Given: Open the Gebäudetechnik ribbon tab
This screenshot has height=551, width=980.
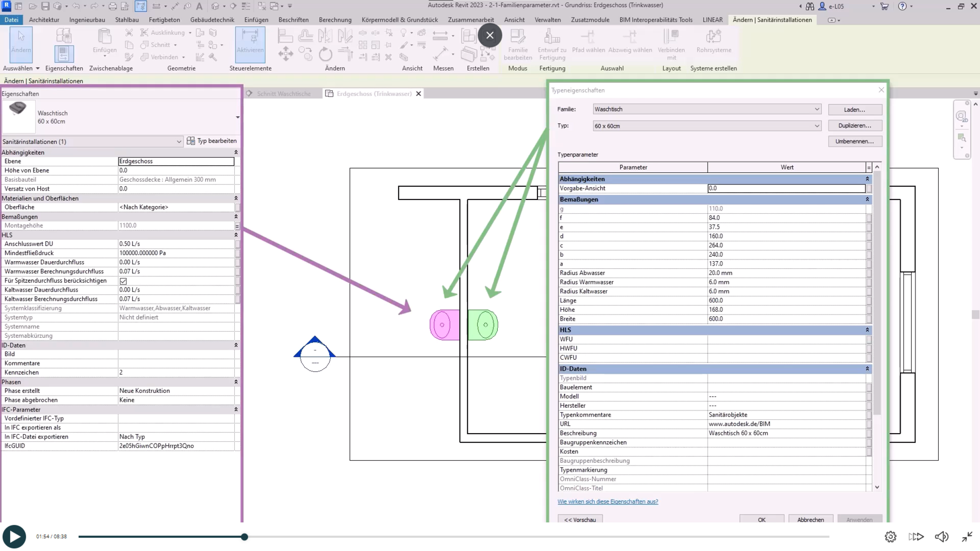Looking at the screenshot, I should [x=212, y=20].
